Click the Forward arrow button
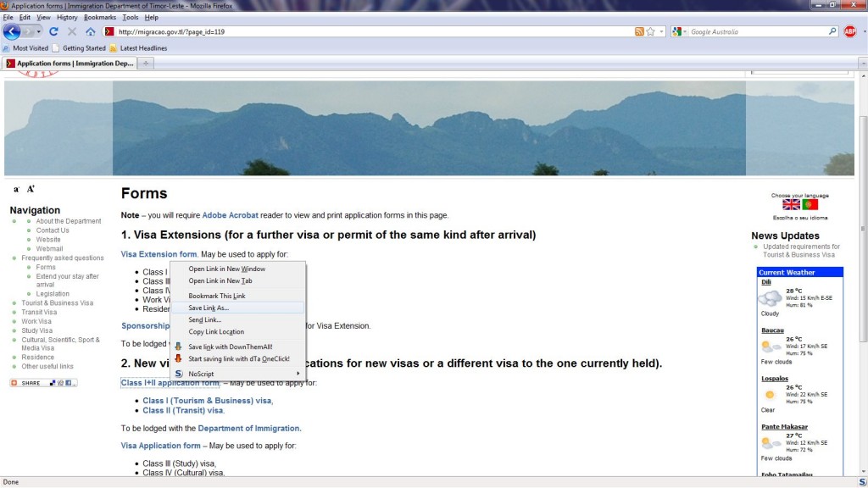Screen dimensions: 868x488 pyautogui.click(x=28, y=31)
